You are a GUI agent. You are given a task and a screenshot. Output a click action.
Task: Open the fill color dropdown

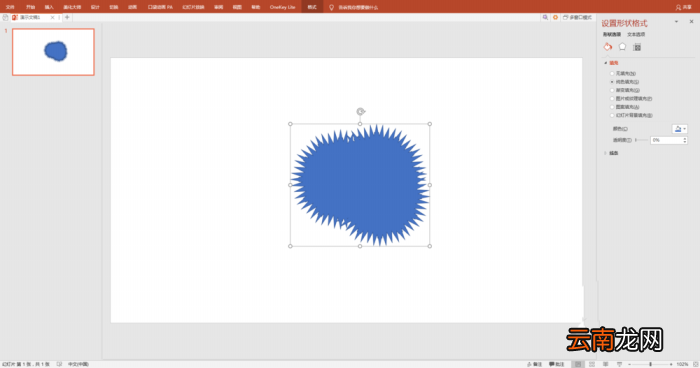point(680,129)
